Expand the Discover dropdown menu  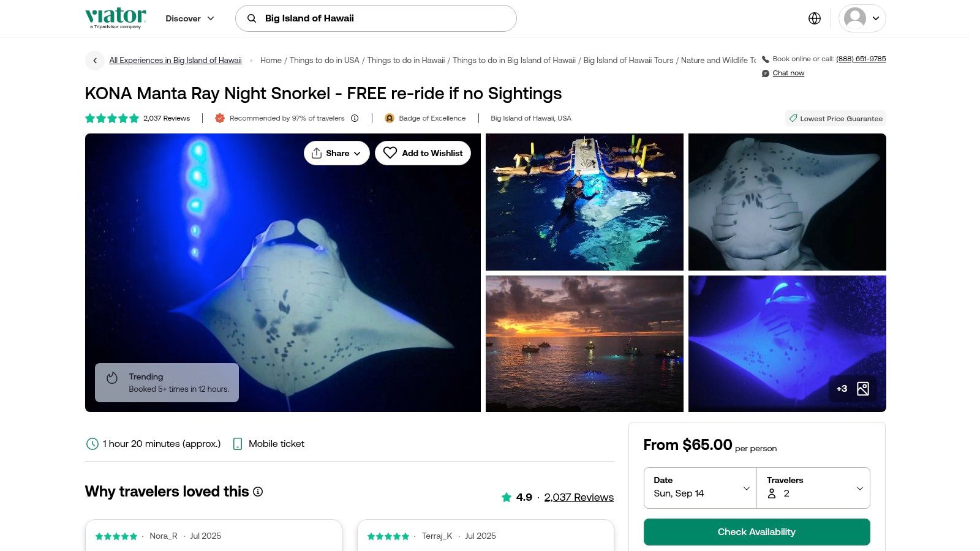coord(190,18)
